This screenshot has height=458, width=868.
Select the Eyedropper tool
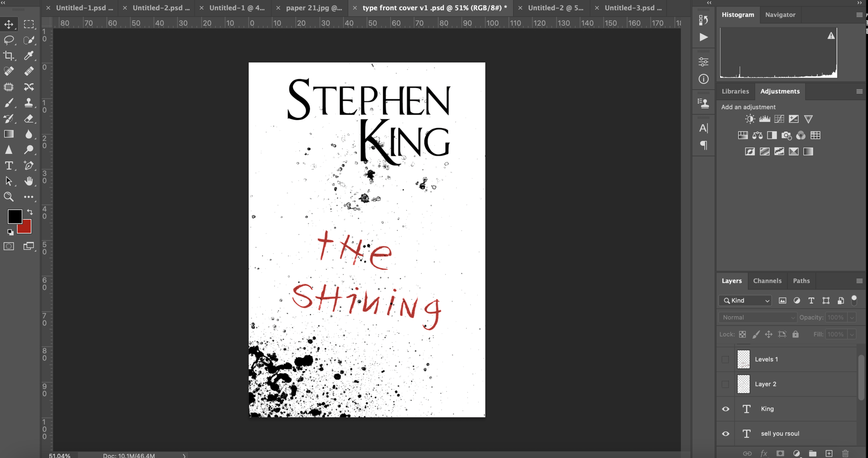pos(29,56)
